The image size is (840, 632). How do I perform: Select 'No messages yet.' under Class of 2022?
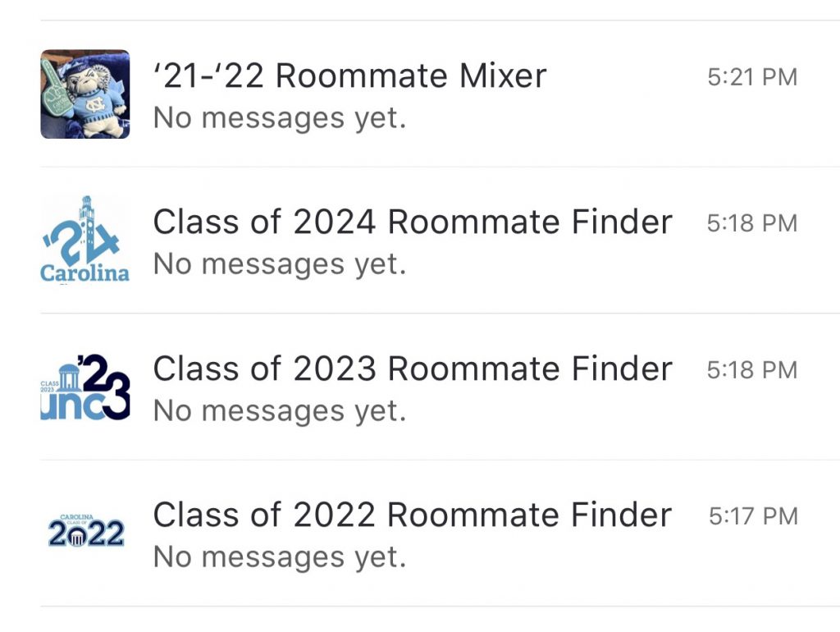click(280, 558)
